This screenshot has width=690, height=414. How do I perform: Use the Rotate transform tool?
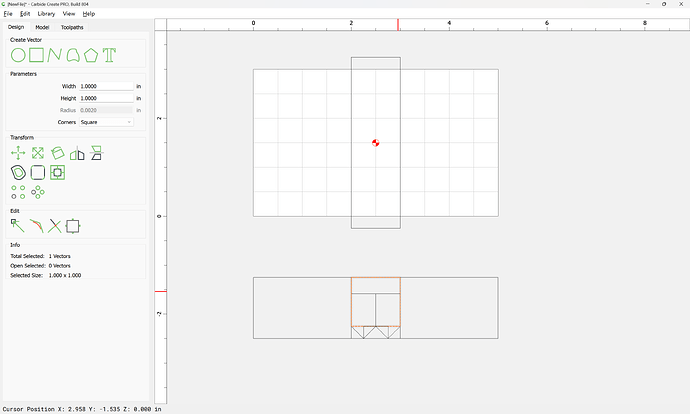57,153
